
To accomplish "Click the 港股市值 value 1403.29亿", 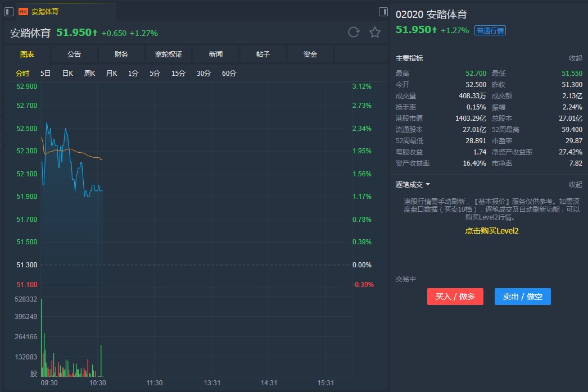I will pos(471,118).
